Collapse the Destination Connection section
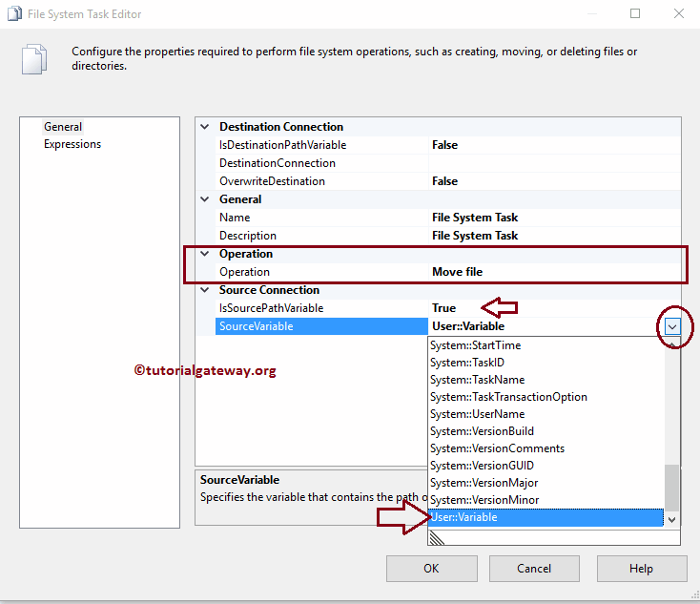Viewport: 700px width, 604px height. 205,127
